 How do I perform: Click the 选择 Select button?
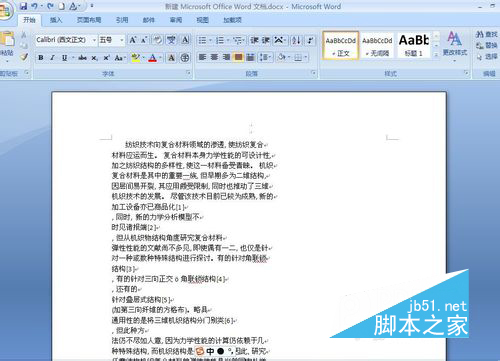[487, 57]
